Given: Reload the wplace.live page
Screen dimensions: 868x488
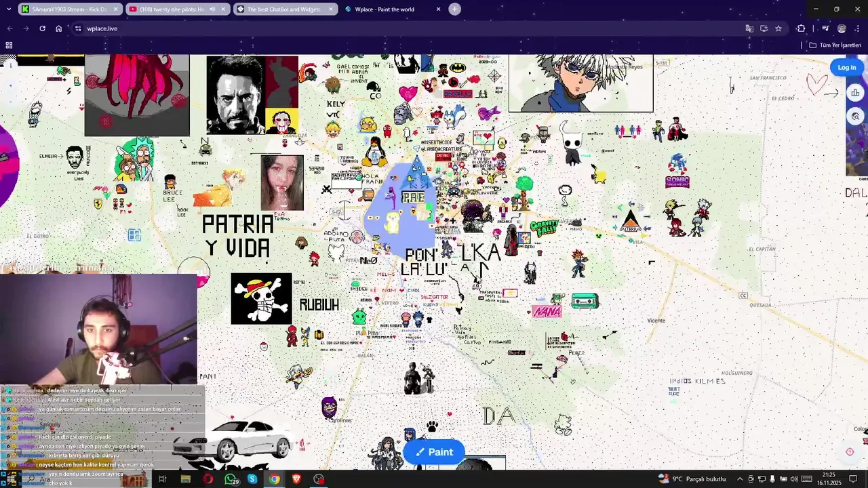Looking at the screenshot, I should [x=42, y=28].
